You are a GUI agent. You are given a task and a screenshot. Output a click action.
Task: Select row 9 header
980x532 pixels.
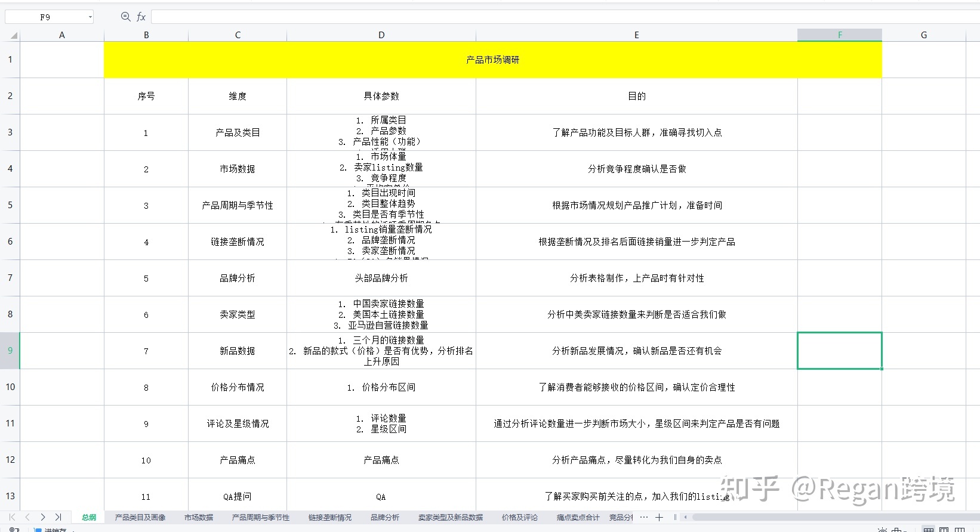pyautogui.click(x=10, y=351)
